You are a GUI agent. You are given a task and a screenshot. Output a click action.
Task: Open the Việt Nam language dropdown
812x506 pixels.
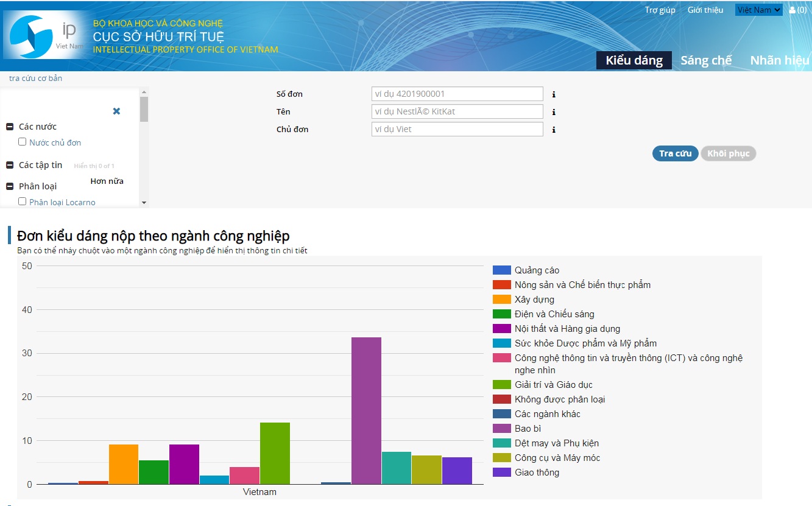[x=758, y=10]
